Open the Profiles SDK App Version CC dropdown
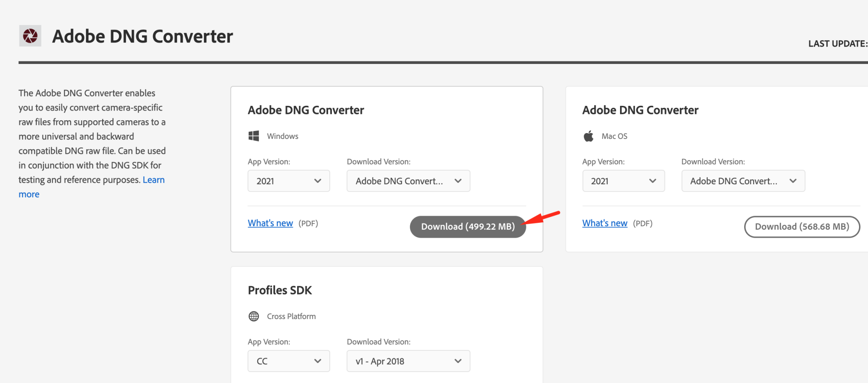 [289, 361]
